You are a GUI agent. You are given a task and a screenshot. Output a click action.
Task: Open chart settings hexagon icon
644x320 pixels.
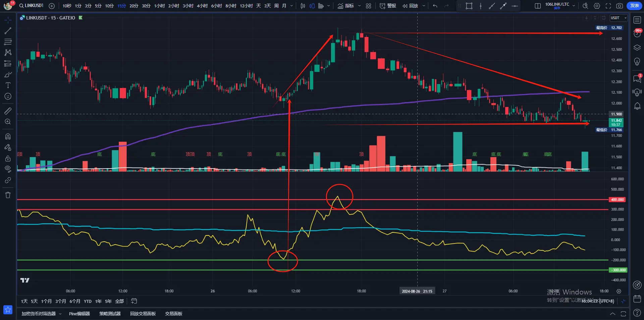[597, 6]
